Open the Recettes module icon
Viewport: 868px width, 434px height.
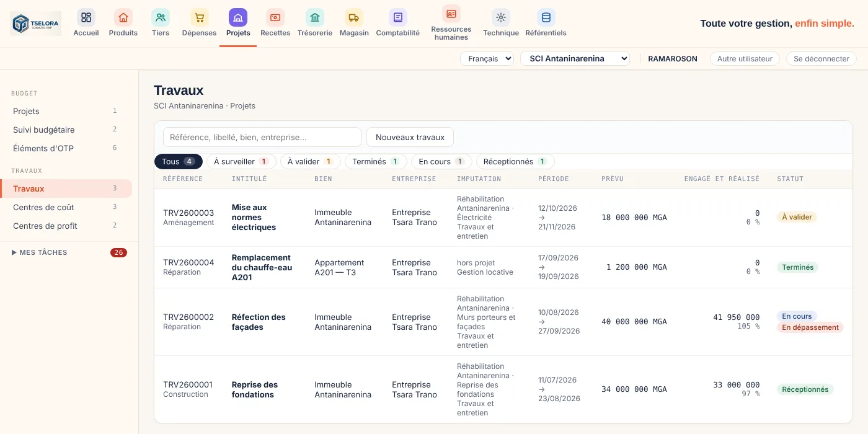[x=275, y=17]
